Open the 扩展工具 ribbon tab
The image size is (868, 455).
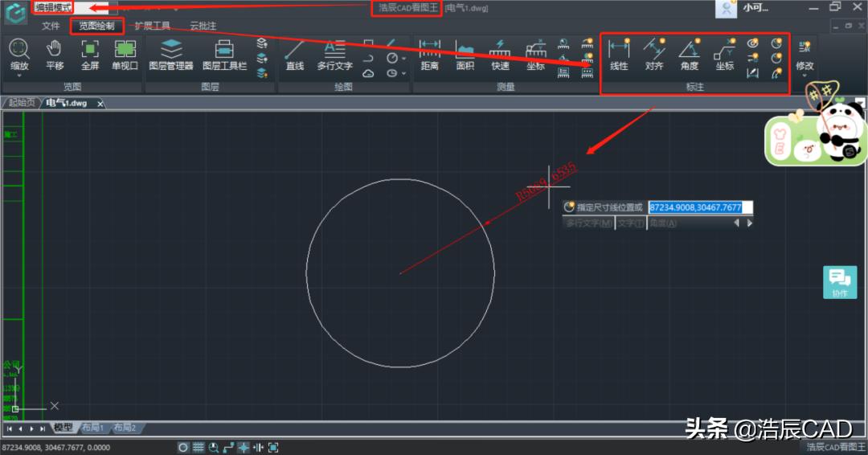point(152,26)
